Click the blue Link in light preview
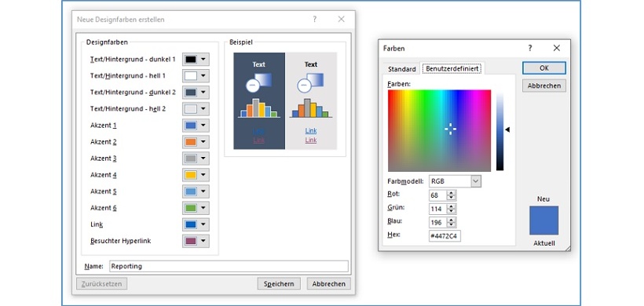Image resolution: width=644 pixels, height=306 pixels. [x=311, y=131]
